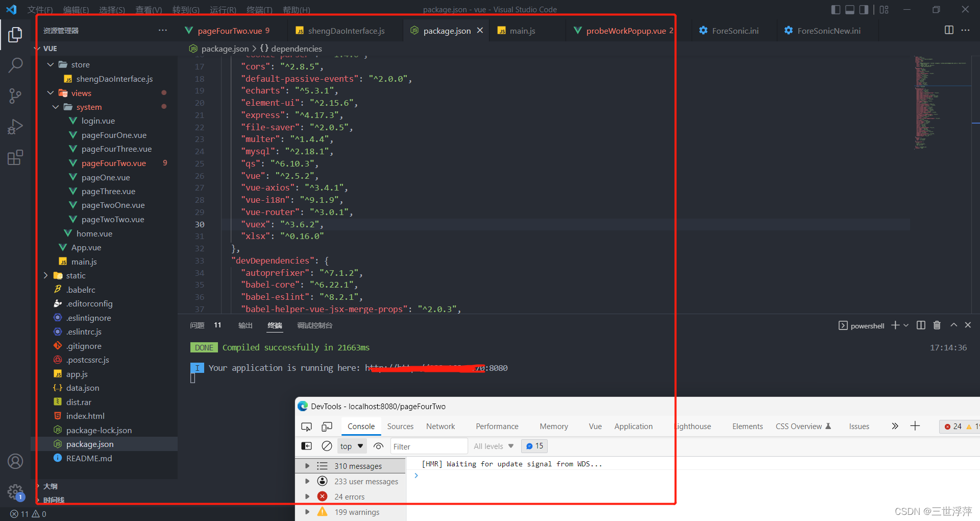Image resolution: width=980 pixels, height=521 pixels.
Task: Add a new DevTools tool with plus
Action: [915, 426]
